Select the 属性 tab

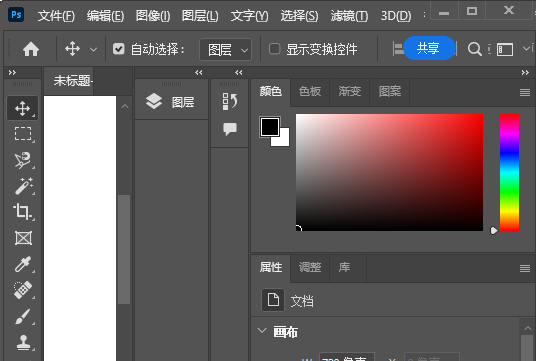tap(271, 268)
